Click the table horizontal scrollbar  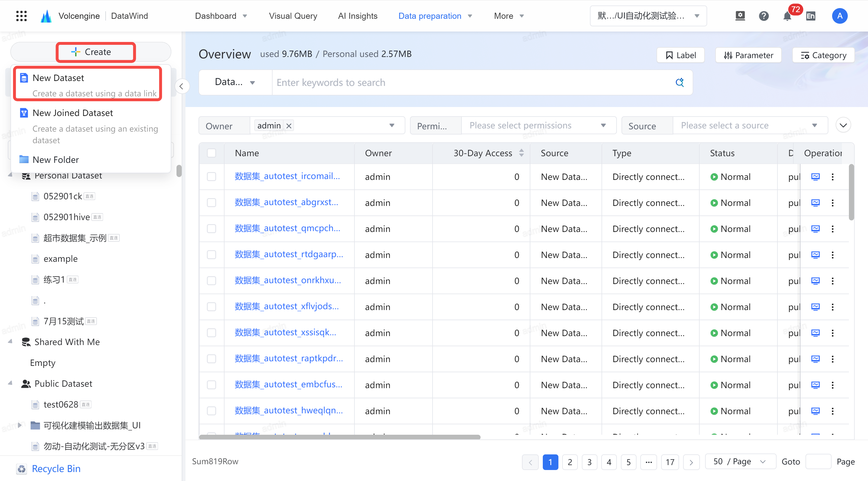[339, 437]
